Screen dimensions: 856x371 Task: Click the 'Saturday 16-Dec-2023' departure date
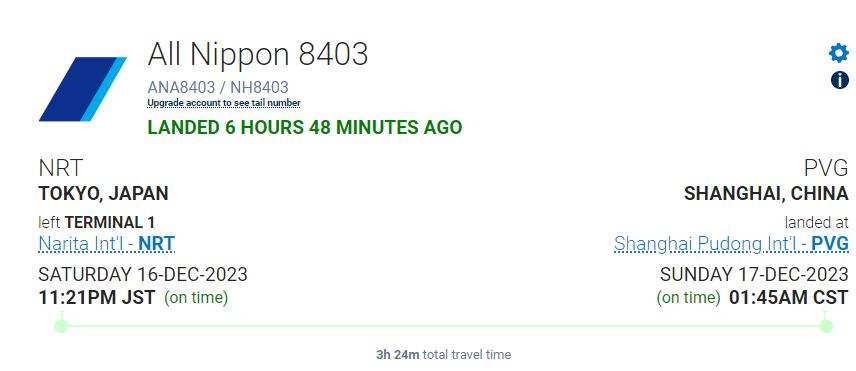click(143, 274)
